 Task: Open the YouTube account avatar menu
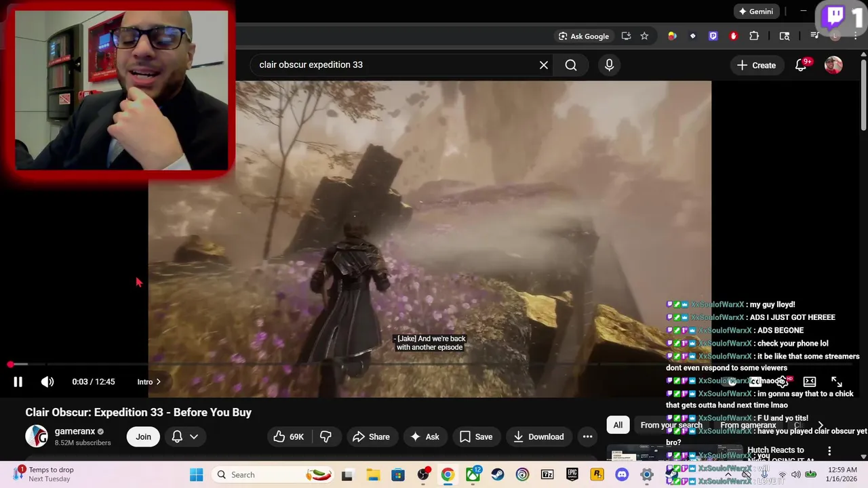pyautogui.click(x=833, y=65)
